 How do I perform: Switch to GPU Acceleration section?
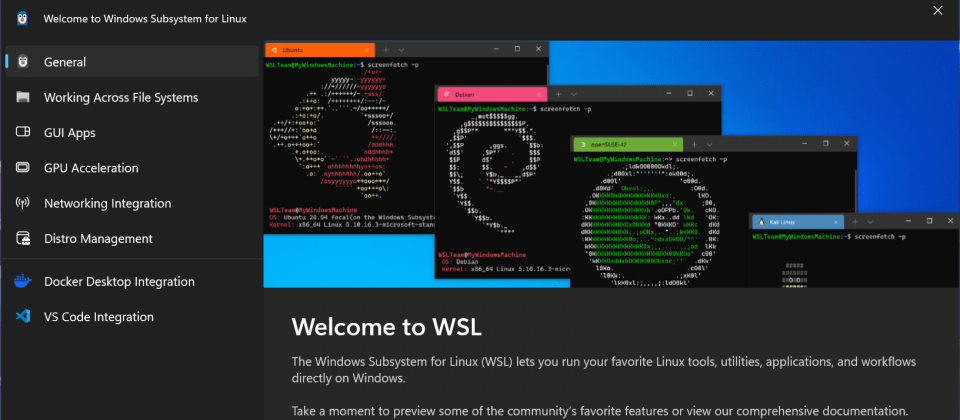tap(132, 168)
